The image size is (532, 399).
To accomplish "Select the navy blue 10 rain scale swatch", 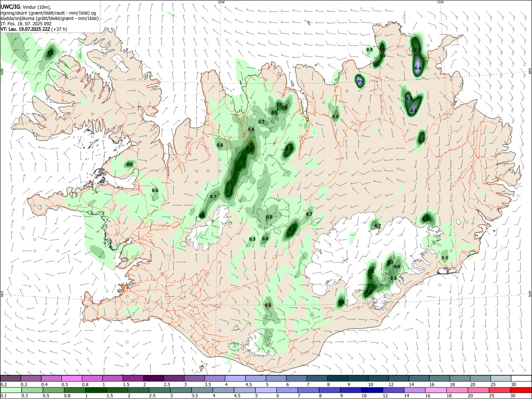I will (x=371, y=390).
